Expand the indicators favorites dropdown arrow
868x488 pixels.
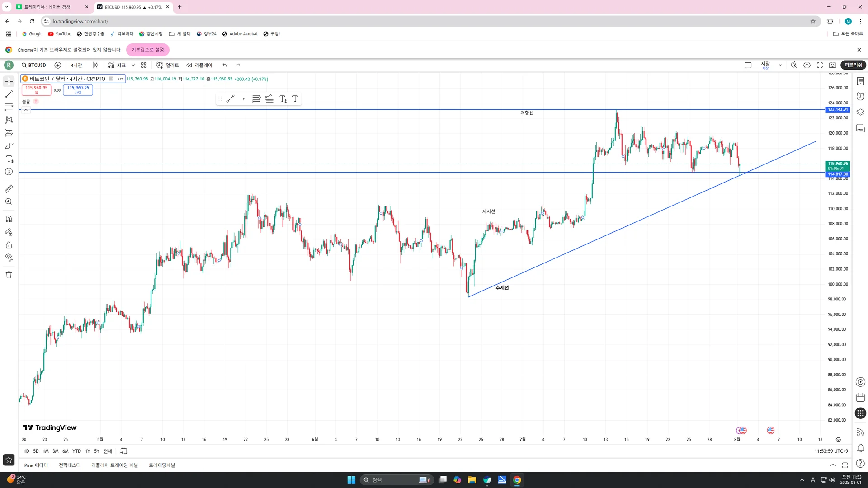(133, 65)
